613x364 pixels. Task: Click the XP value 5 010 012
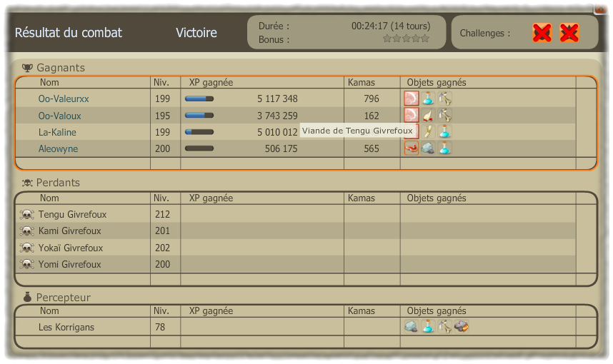pyautogui.click(x=277, y=133)
